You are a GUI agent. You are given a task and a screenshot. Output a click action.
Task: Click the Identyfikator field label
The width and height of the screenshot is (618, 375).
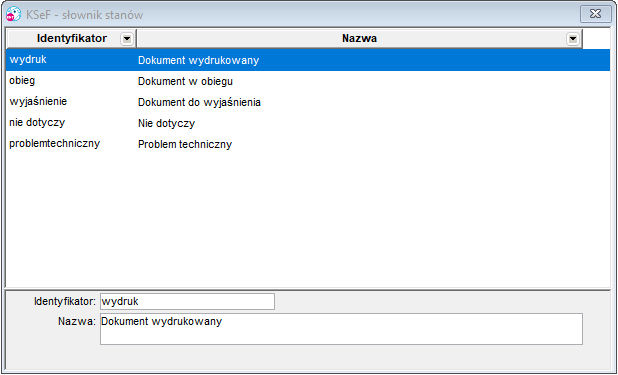[x=65, y=302]
